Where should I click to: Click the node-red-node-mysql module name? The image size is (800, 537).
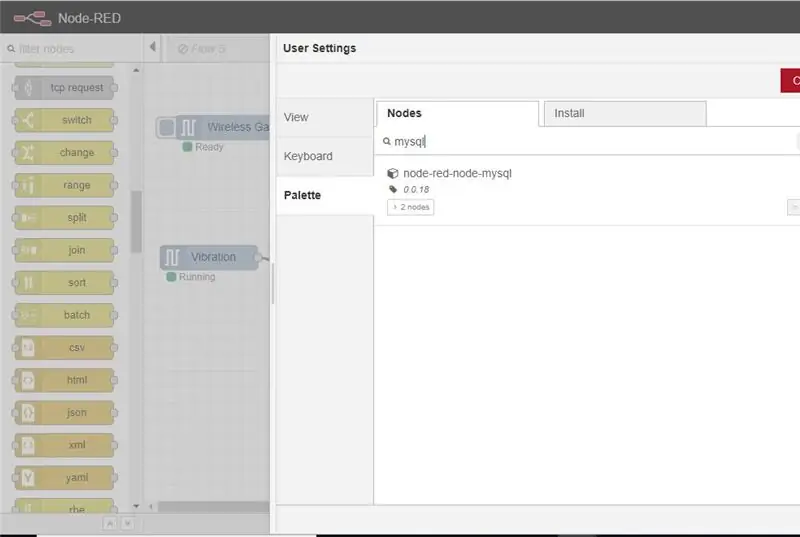457,173
